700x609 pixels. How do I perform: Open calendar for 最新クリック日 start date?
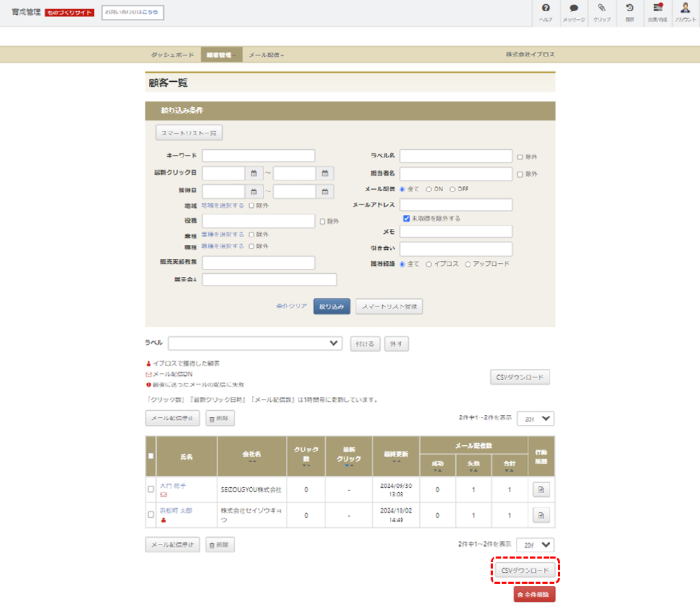[x=254, y=173]
